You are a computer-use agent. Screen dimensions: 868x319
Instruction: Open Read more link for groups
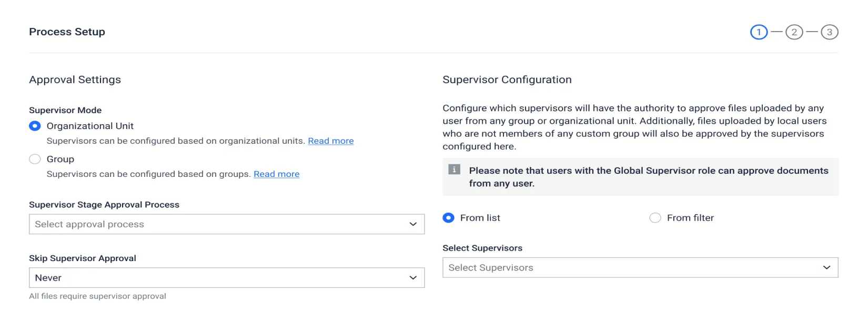point(276,174)
